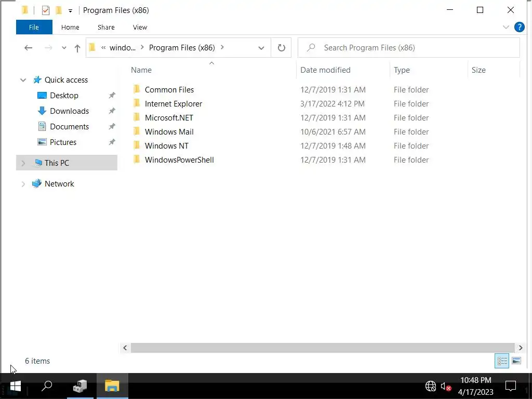Click the horizontal scrollbar left arrow
This screenshot has height=399, width=532.
[x=125, y=348]
